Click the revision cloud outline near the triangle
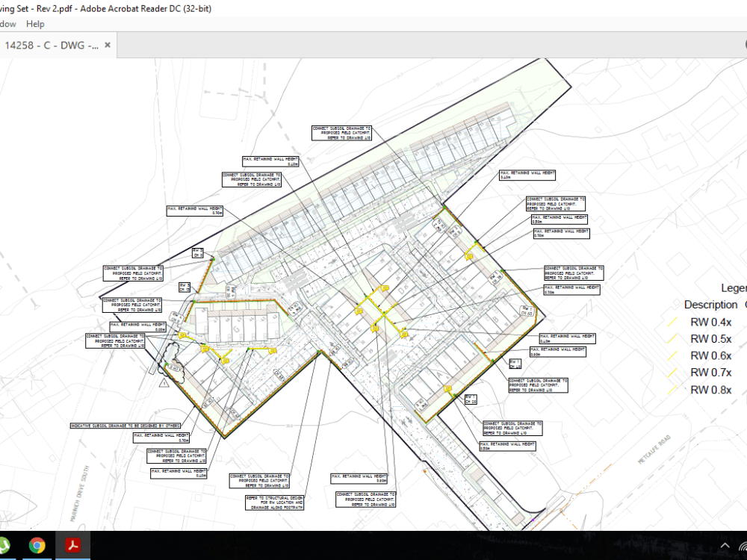The width and height of the screenshot is (747, 560). coord(173,364)
